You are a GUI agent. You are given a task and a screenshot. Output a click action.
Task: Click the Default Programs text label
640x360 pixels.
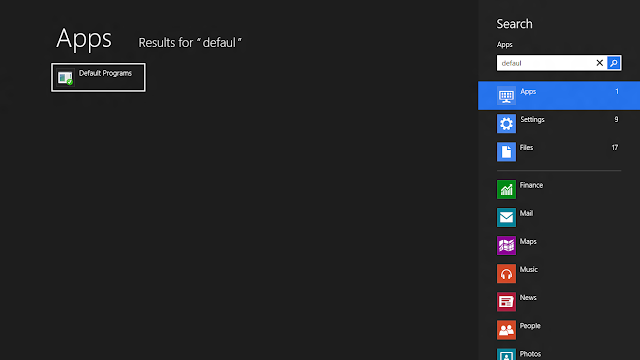(x=105, y=73)
